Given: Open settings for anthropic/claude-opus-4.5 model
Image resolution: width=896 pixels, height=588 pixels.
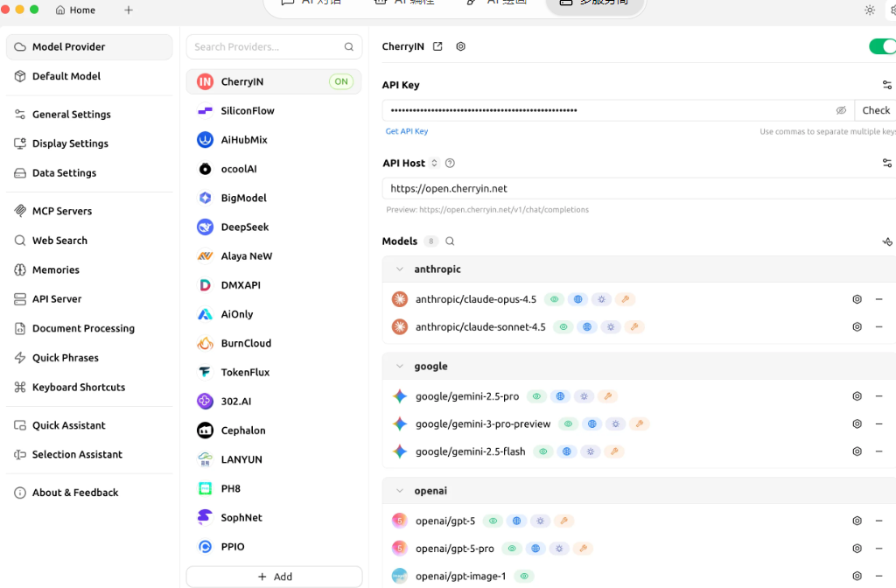Looking at the screenshot, I should (x=857, y=299).
